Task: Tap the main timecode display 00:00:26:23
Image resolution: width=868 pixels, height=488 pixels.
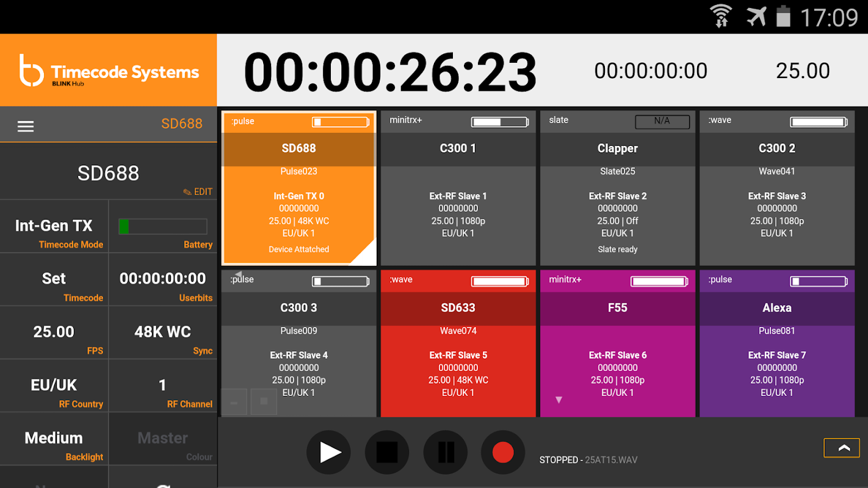Action: pos(390,72)
